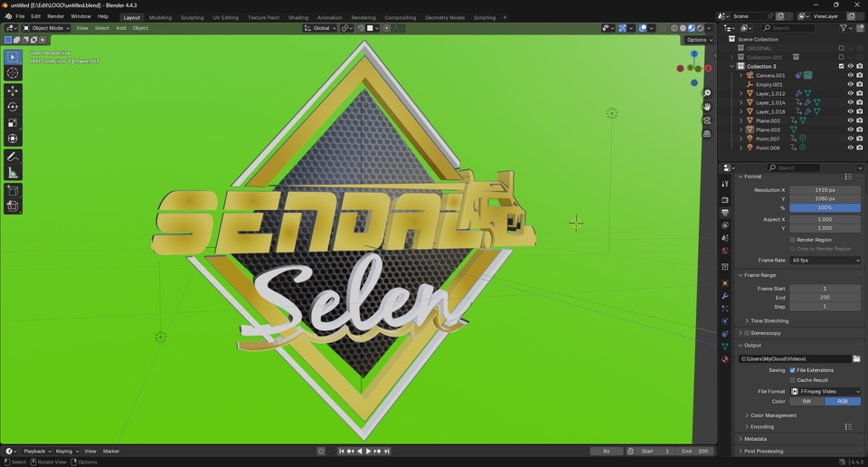Open the viewport Add menu

point(120,28)
